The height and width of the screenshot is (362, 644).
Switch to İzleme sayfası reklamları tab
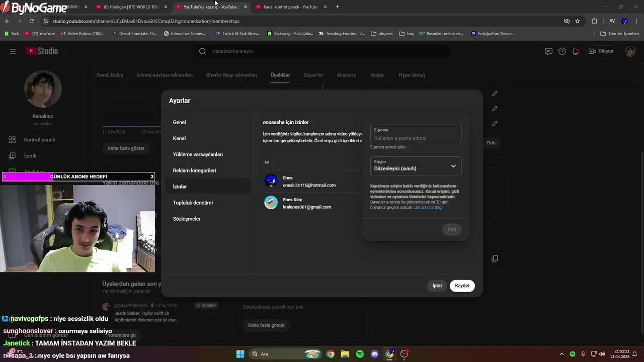pyautogui.click(x=165, y=75)
